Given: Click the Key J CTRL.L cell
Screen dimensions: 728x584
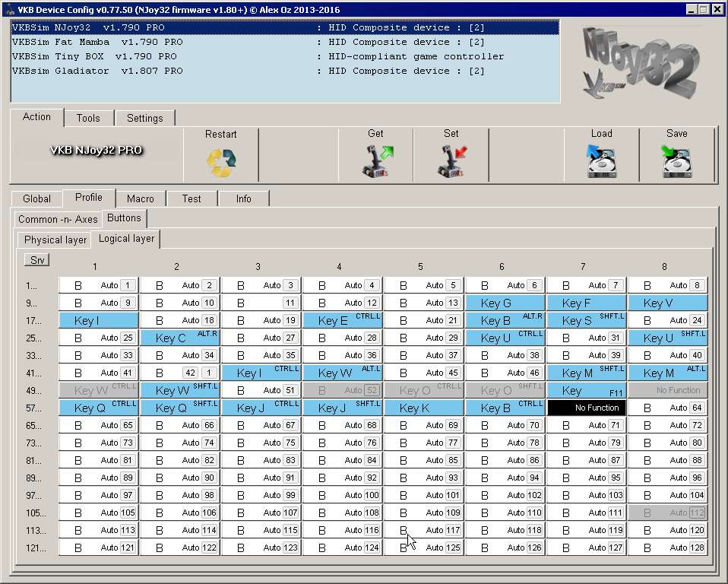Looking at the screenshot, I should point(261,408).
